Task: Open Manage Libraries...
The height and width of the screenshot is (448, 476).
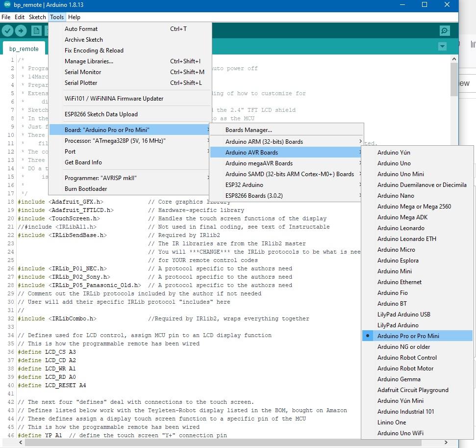Action: coord(130,61)
